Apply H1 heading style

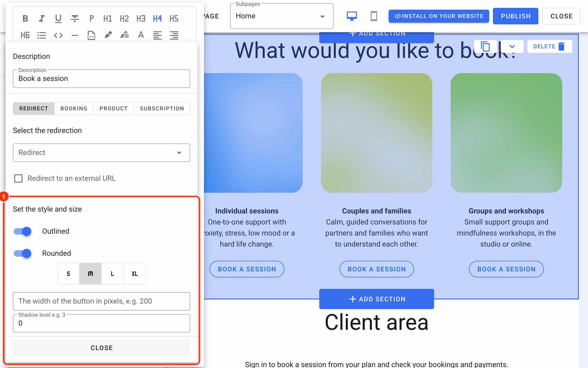(x=108, y=18)
